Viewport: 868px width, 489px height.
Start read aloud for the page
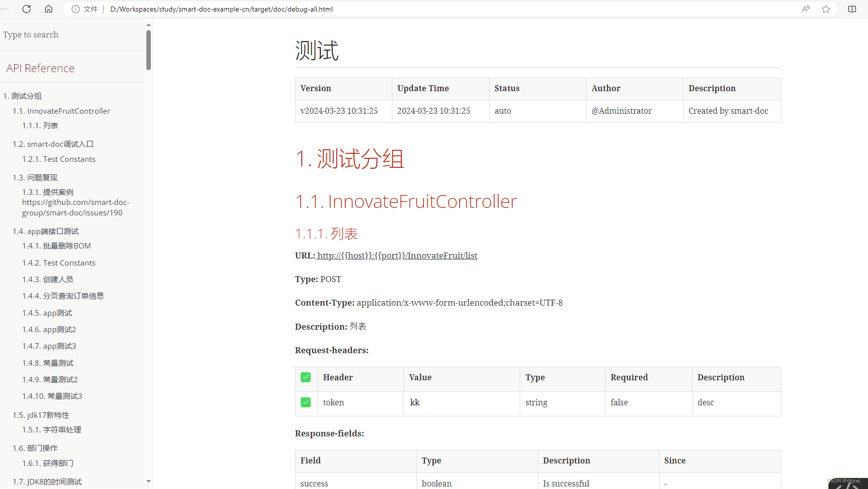(805, 9)
